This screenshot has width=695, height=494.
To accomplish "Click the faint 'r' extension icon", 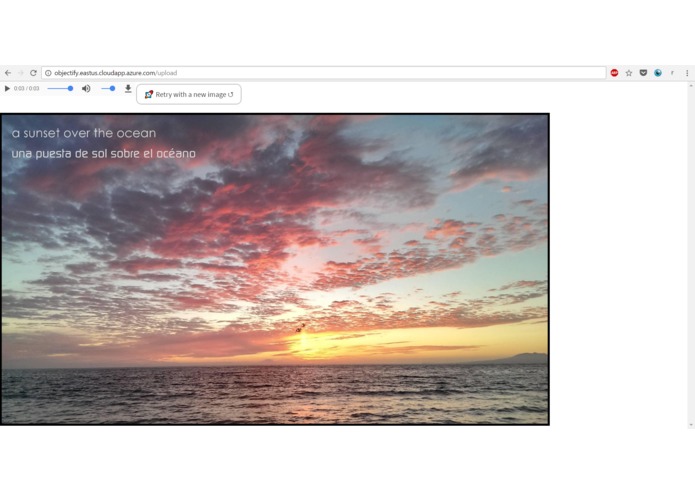I will tap(672, 73).
